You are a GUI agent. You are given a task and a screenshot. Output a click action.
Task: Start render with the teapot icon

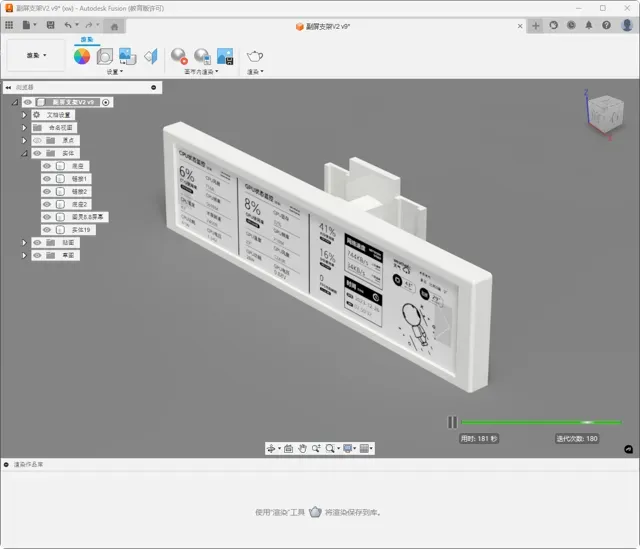255,56
